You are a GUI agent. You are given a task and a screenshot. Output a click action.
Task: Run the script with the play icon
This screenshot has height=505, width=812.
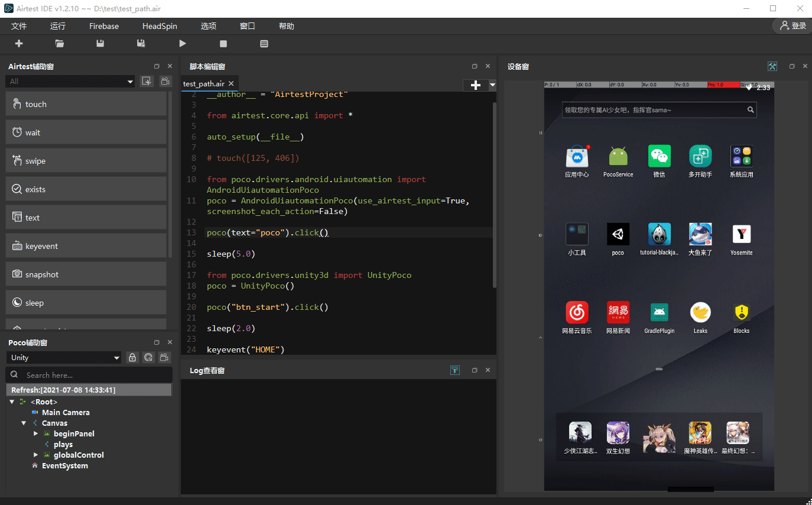(183, 44)
